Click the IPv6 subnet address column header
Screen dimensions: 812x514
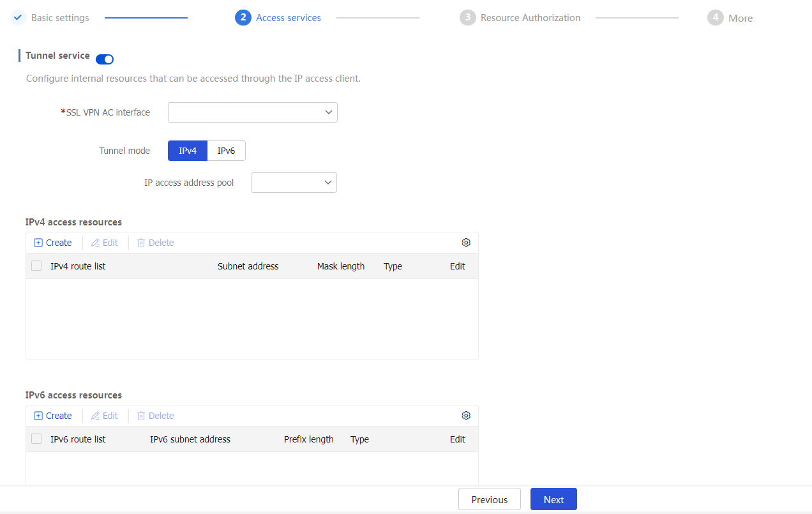click(x=190, y=439)
